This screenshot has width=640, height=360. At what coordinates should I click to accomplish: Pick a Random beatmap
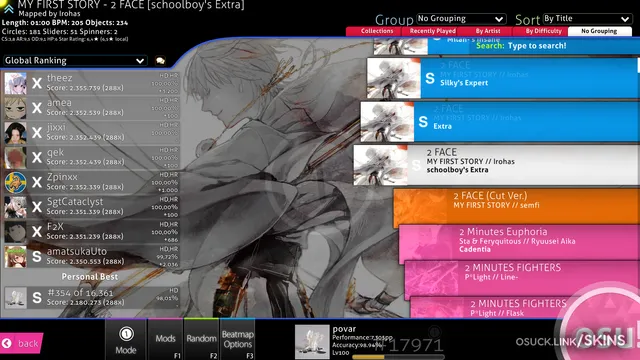tap(201, 340)
